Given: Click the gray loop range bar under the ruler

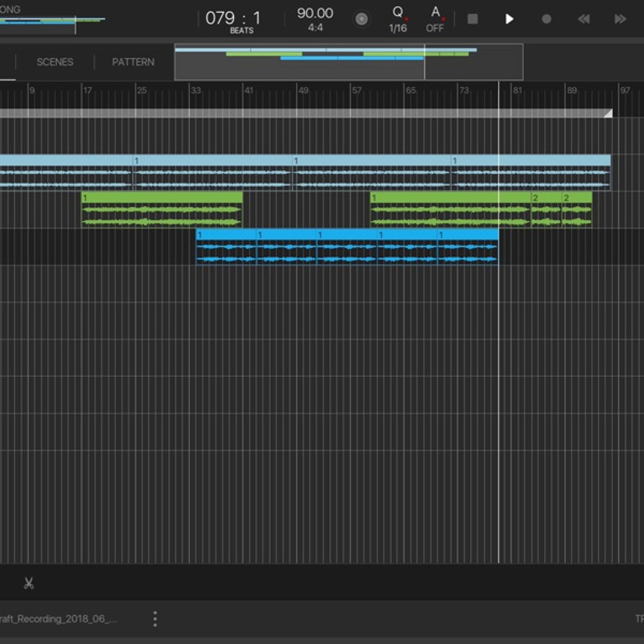Looking at the screenshot, I should click(306, 113).
